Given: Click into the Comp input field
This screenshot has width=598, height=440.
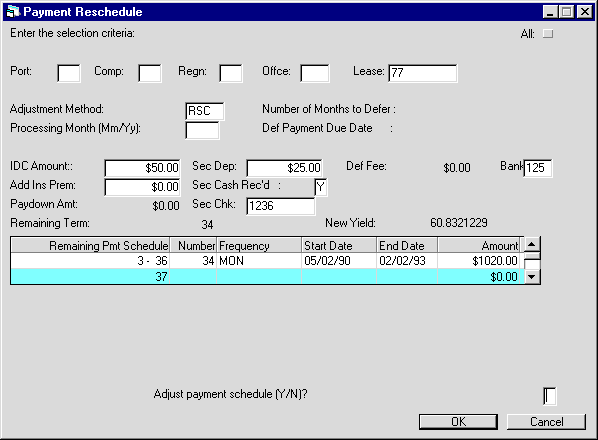Looking at the screenshot, I should tap(150, 73).
